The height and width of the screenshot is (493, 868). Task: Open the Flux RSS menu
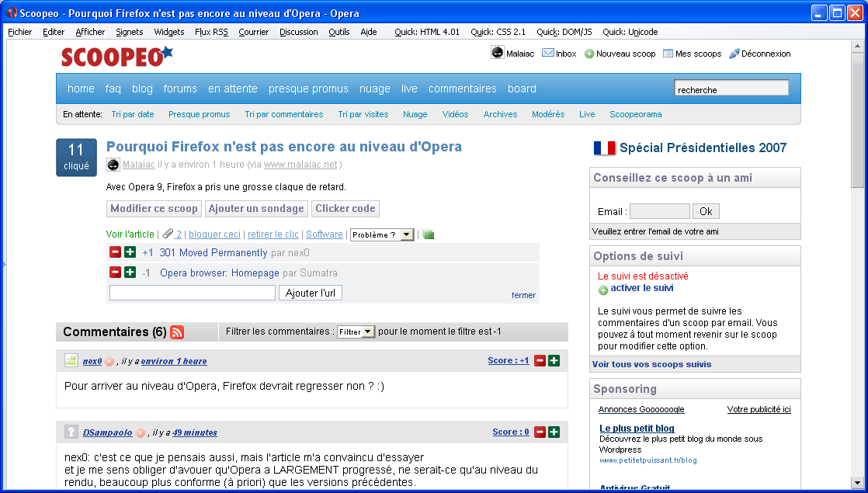pyautogui.click(x=211, y=32)
